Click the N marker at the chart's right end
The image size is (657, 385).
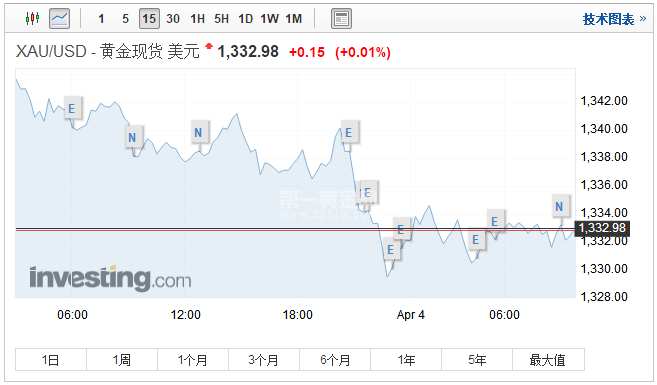pos(559,206)
